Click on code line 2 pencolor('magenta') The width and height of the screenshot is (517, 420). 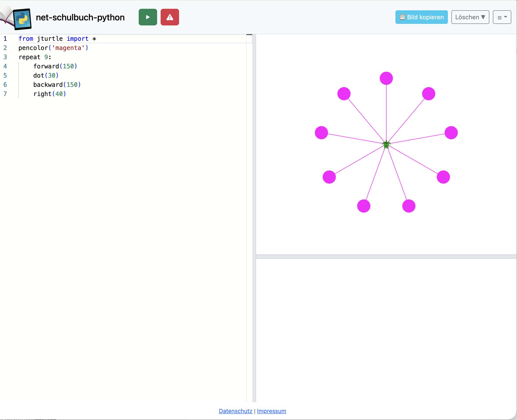click(x=53, y=48)
